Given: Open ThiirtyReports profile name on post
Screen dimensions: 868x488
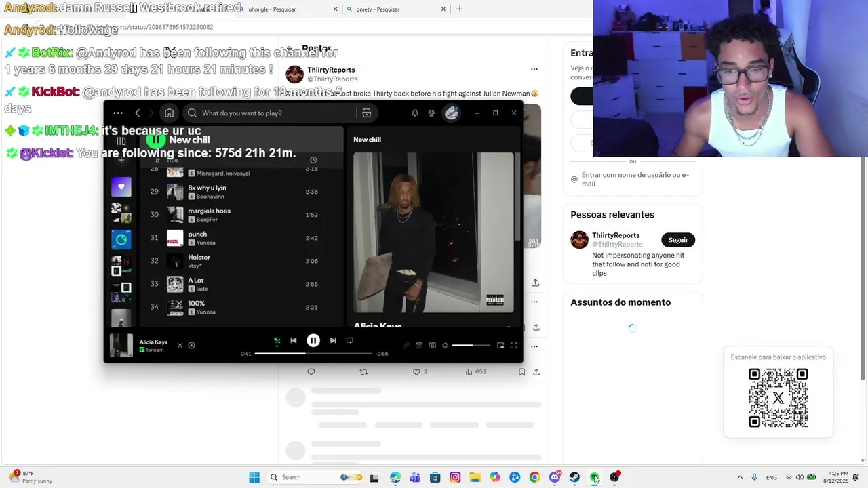Looking at the screenshot, I should tap(331, 70).
